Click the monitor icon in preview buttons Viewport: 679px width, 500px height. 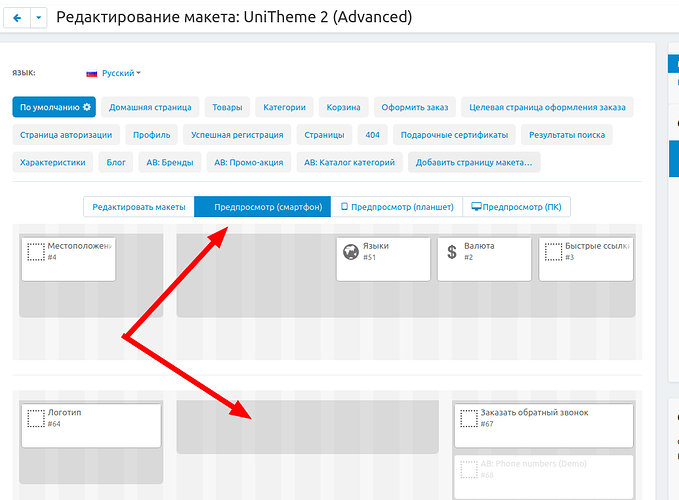(x=476, y=206)
